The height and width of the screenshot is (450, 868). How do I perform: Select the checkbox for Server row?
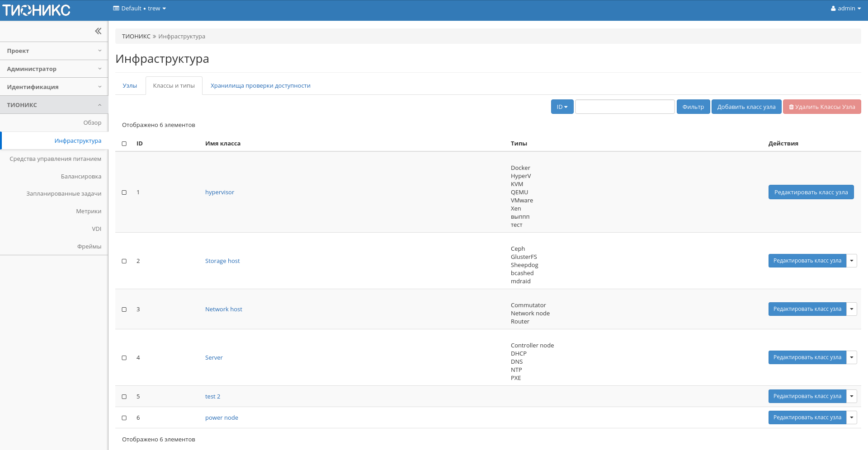[124, 358]
